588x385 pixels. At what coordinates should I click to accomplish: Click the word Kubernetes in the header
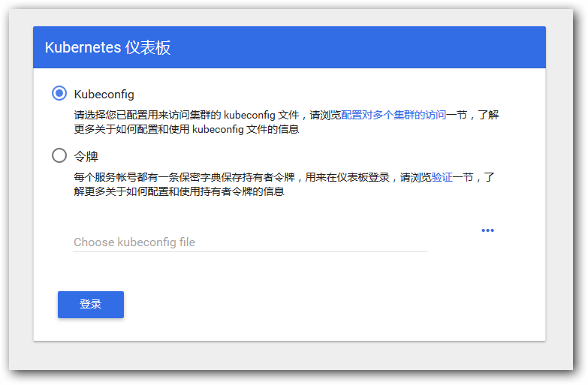[83, 48]
